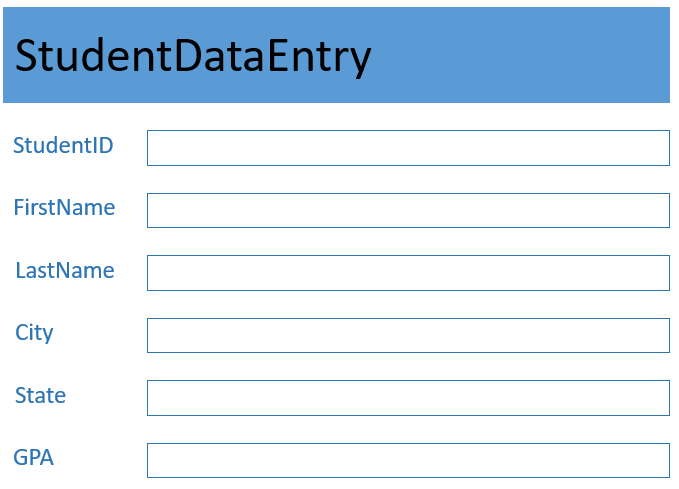Click the StudentID label
Image resolution: width=679 pixels, height=489 pixels.
63,146
